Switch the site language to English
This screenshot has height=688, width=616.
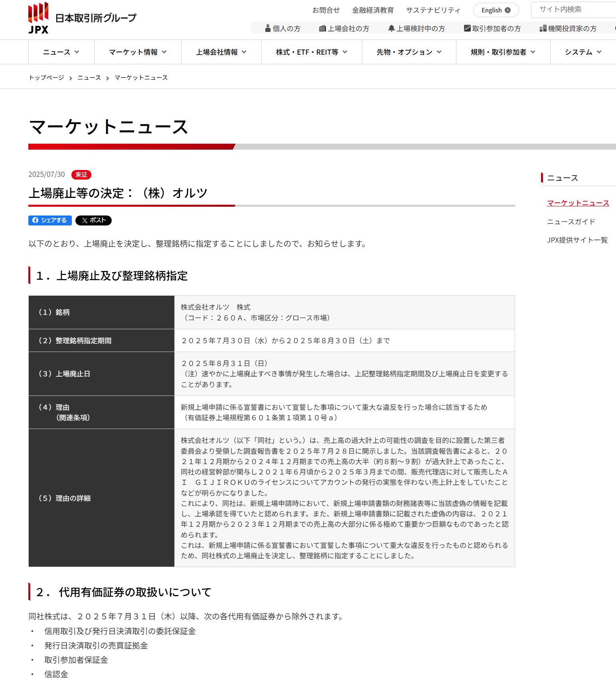pyautogui.click(x=496, y=10)
